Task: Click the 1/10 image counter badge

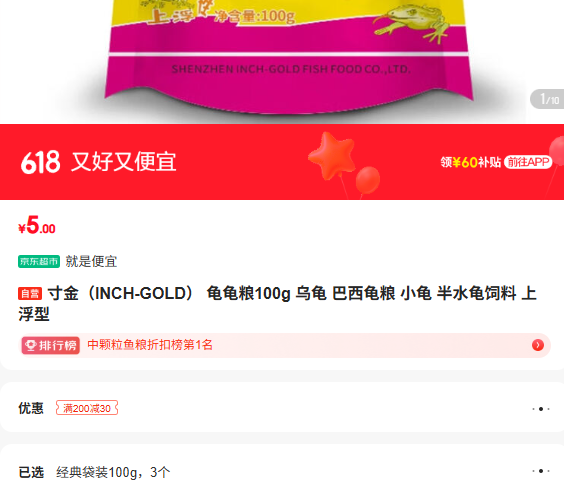Action: pos(547,99)
